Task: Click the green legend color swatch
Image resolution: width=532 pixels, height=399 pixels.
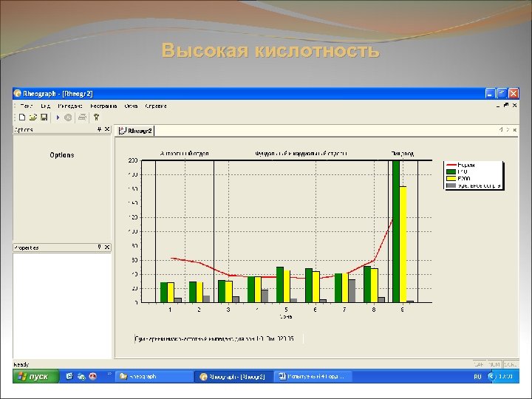Action: (451, 171)
